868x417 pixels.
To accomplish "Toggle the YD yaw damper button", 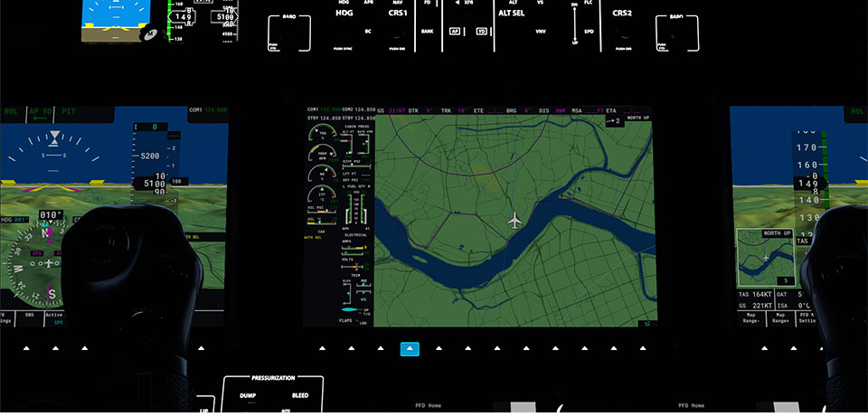I will tap(481, 31).
